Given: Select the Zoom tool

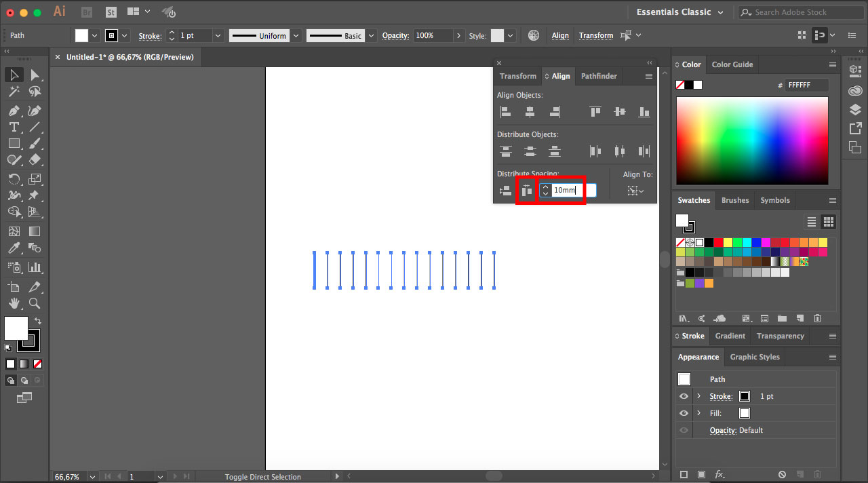Looking at the screenshot, I should click(x=35, y=303).
